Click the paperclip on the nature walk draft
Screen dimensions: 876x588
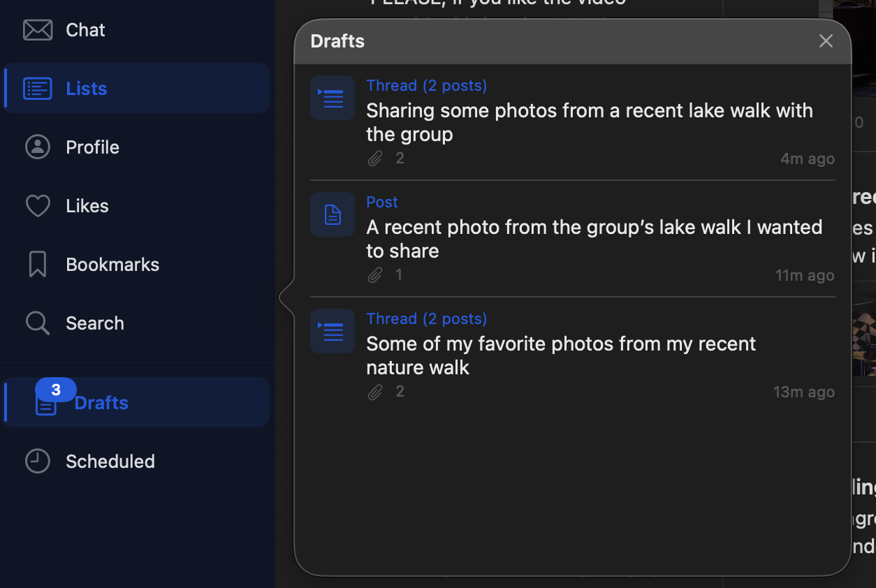(375, 392)
